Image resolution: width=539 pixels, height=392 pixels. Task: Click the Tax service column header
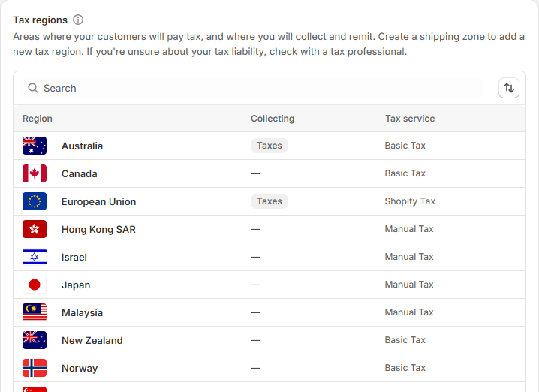click(x=410, y=119)
